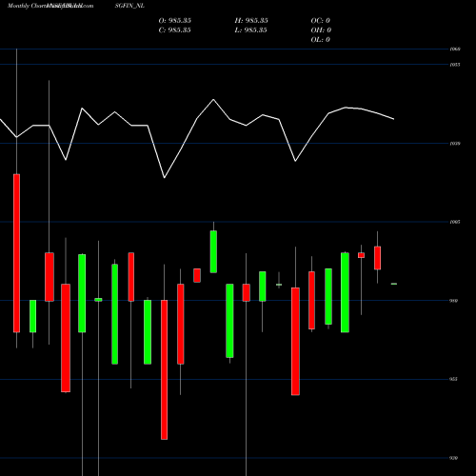Click the white indicator line's highest peak
This screenshot has width=476, height=476.
[213, 99]
